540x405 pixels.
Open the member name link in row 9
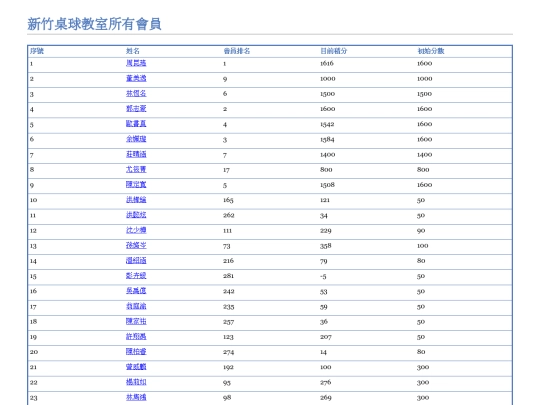click(136, 185)
